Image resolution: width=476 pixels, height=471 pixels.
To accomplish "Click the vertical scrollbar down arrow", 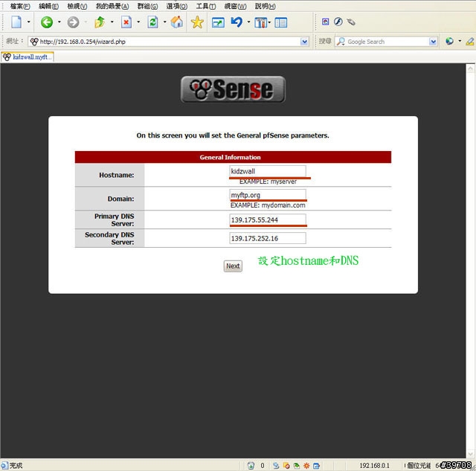I will [470, 454].
